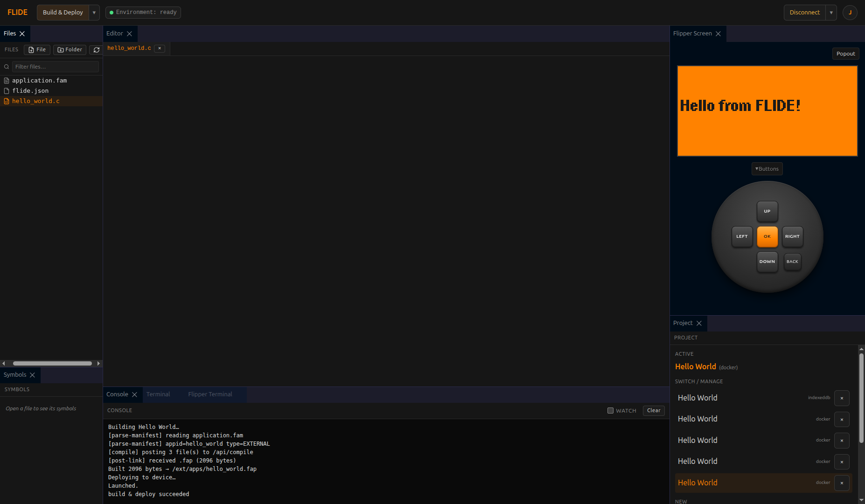
Task: Switch to the Console tab
Action: [x=117, y=394]
